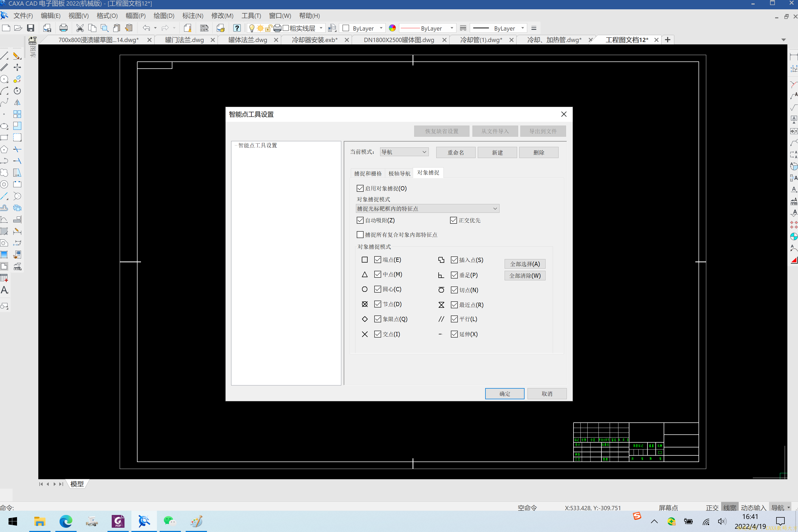This screenshot has height=532, width=798.
Task: Switch to 极轴导航 tab
Action: pos(399,173)
